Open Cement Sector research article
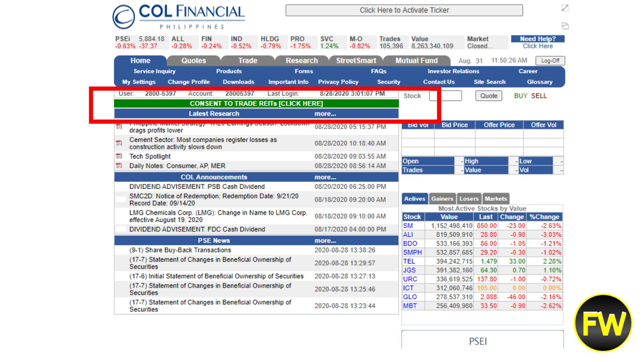Viewport: 644px width, 362px height. pyautogui.click(x=203, y=143)
